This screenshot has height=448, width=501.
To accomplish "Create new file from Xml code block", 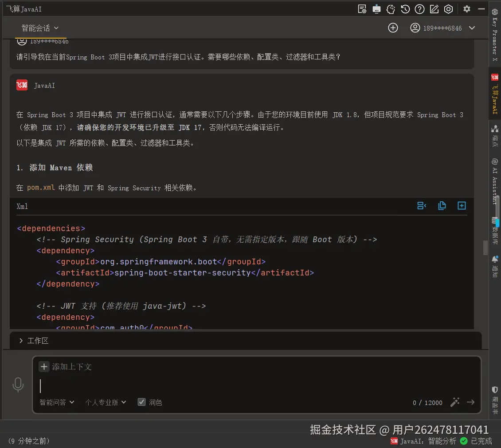I will (462, 206).
